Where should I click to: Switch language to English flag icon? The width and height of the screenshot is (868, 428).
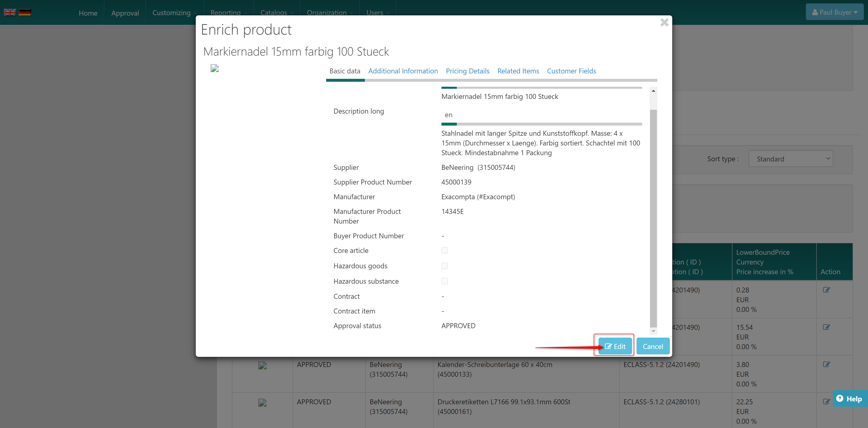pyautogui.click(x=10, y=12)
